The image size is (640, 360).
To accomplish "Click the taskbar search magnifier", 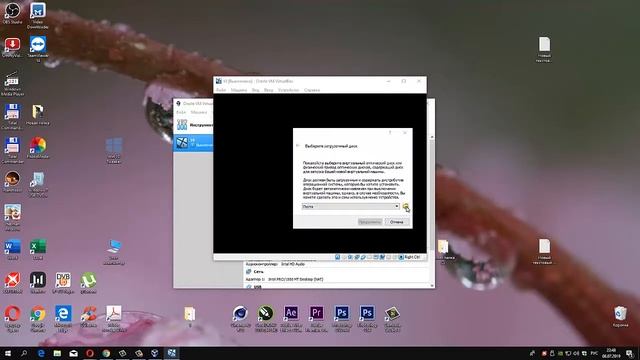I will [24, 353].
